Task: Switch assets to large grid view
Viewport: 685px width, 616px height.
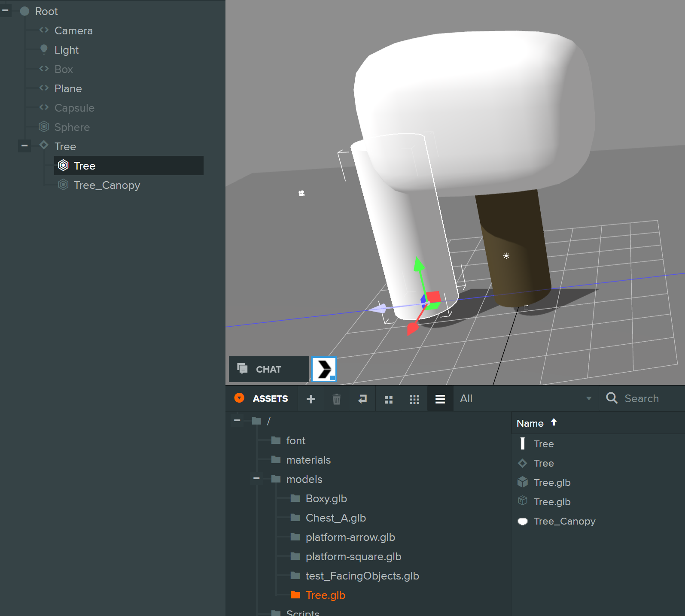Action: (389, 399)
